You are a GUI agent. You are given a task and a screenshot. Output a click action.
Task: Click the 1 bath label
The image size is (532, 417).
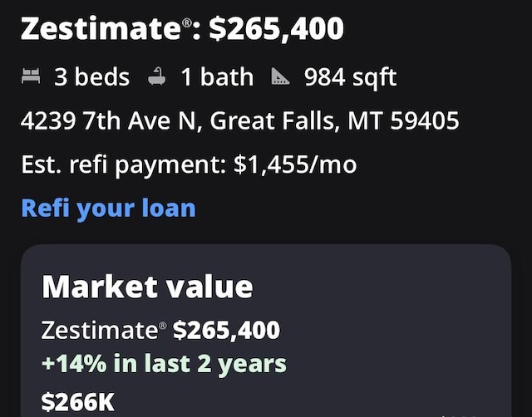click(x=217, y=76)
